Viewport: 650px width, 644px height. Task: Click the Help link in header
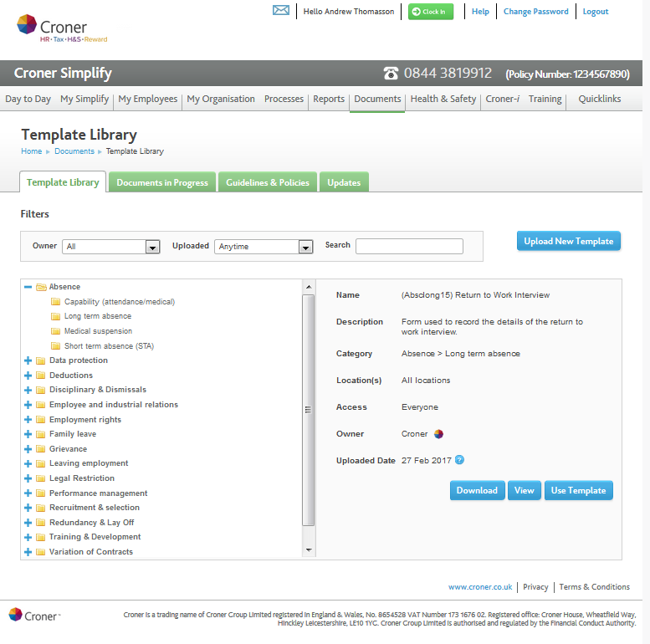pyautogui.click(x=480, y=12)
